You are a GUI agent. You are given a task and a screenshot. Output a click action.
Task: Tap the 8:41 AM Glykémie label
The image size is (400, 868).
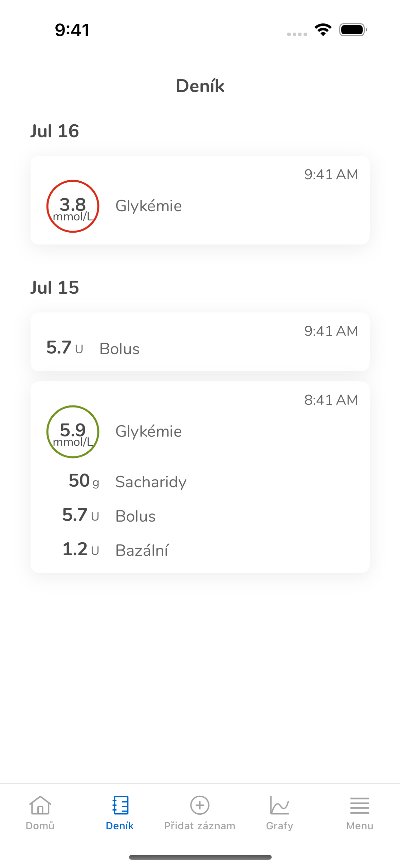click(x=149, y=432)
